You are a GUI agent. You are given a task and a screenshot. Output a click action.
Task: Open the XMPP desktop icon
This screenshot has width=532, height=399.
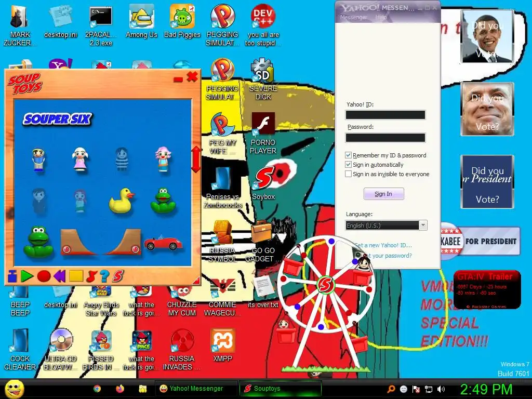[x=222, y=345]
